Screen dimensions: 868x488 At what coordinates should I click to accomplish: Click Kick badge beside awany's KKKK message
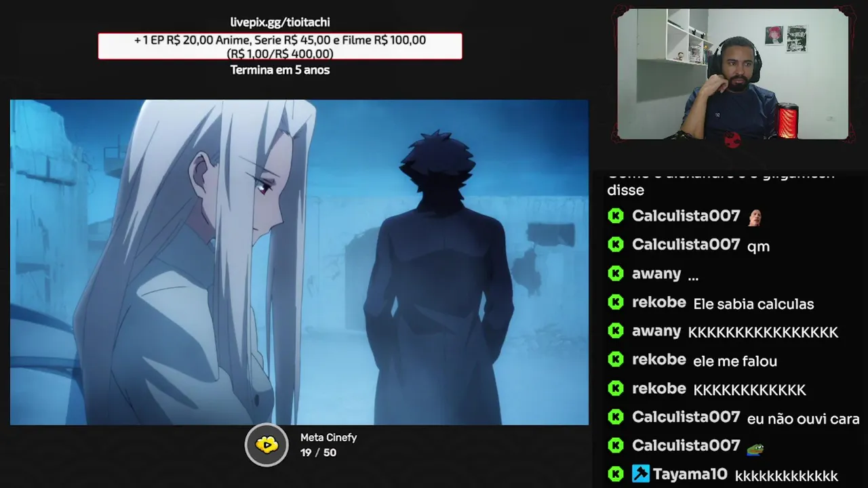(x=616, y=331)
